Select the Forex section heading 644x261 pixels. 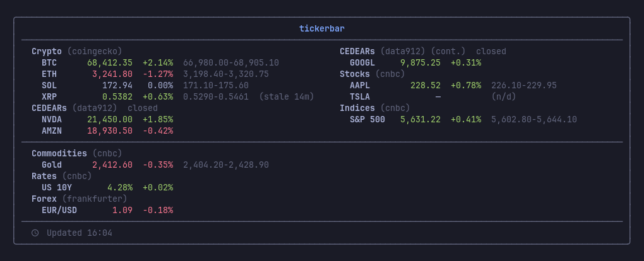click(x=44, y=199)
